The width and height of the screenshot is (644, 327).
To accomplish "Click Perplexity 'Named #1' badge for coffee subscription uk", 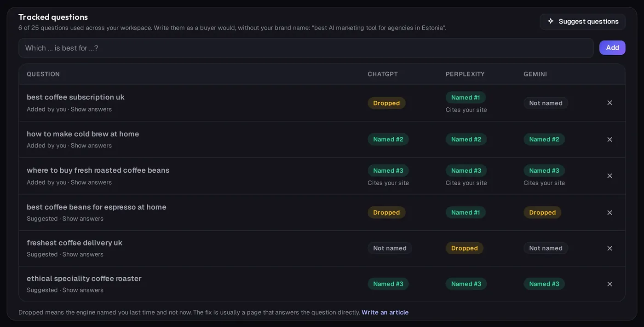I will (x=466, y=98).
